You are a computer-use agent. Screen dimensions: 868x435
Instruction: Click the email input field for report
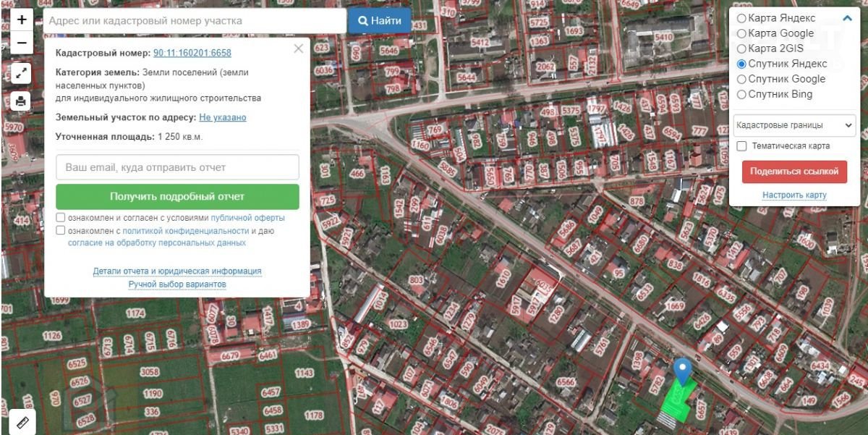click(177, 167)
